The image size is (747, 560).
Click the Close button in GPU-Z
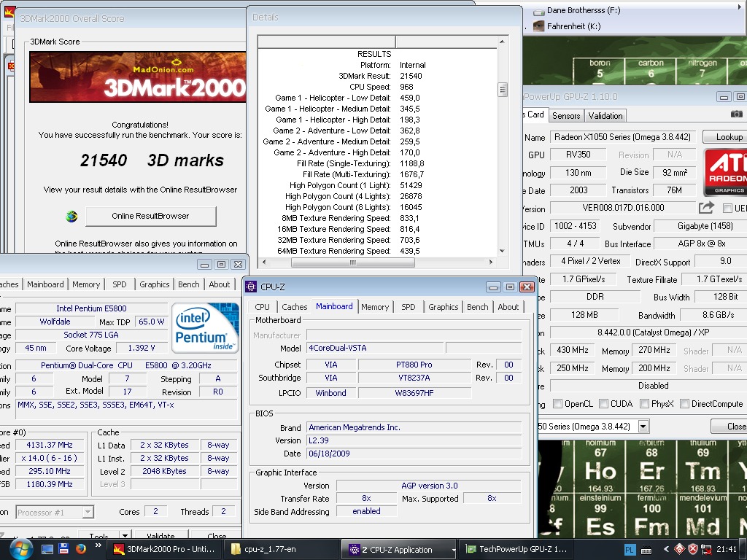point(729,426)
